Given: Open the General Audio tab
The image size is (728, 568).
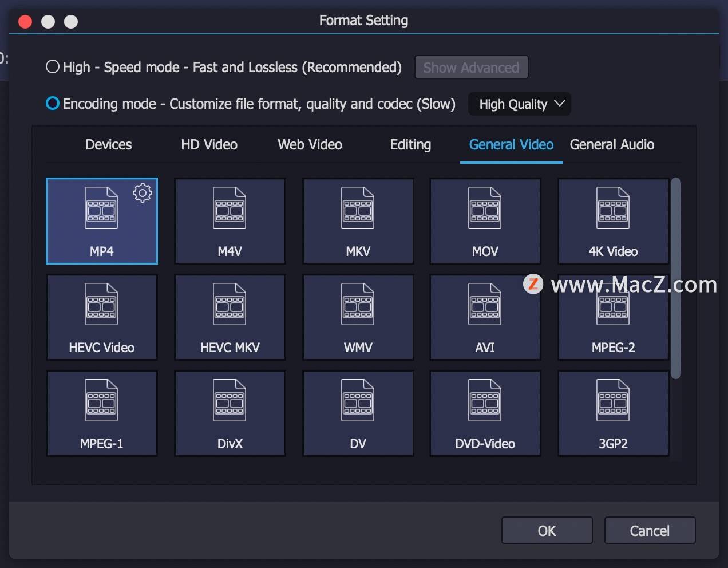Looking at the screenshot, I should [612, 144].
